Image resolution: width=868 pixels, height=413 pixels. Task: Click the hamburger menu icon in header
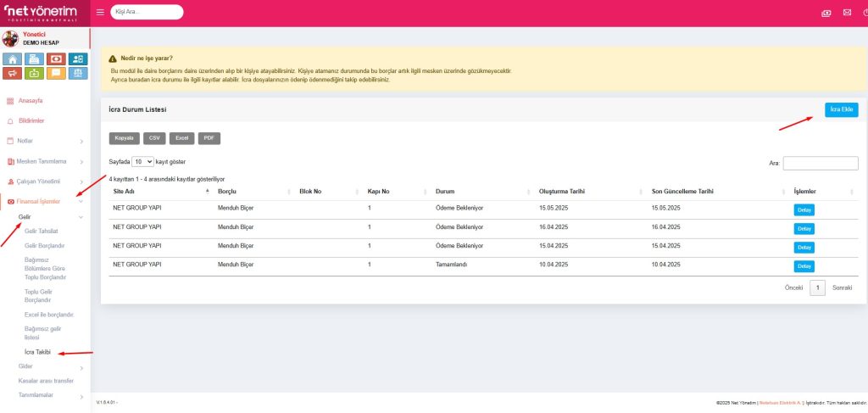coord(100,13)
